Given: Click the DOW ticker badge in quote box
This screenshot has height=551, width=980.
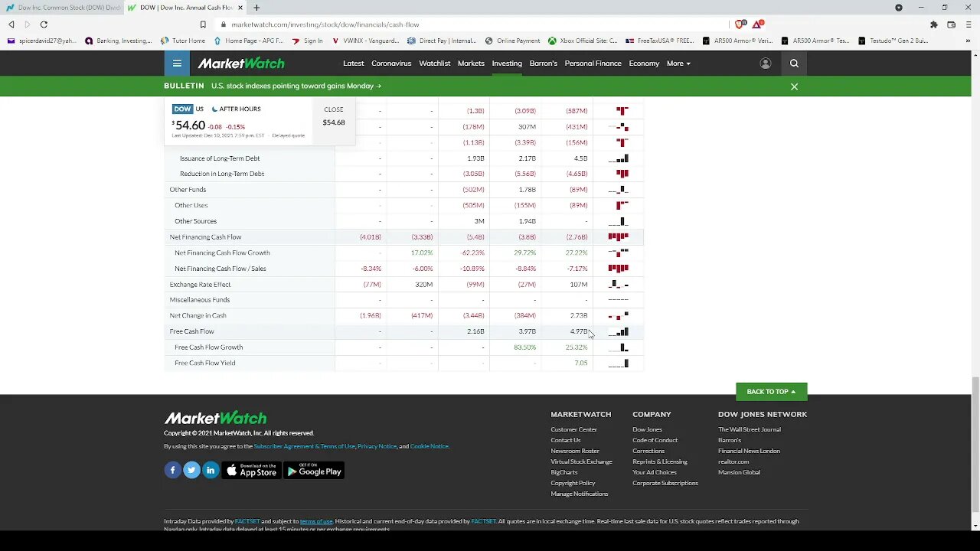Looking at the screenshot, I should click(182, 109).
